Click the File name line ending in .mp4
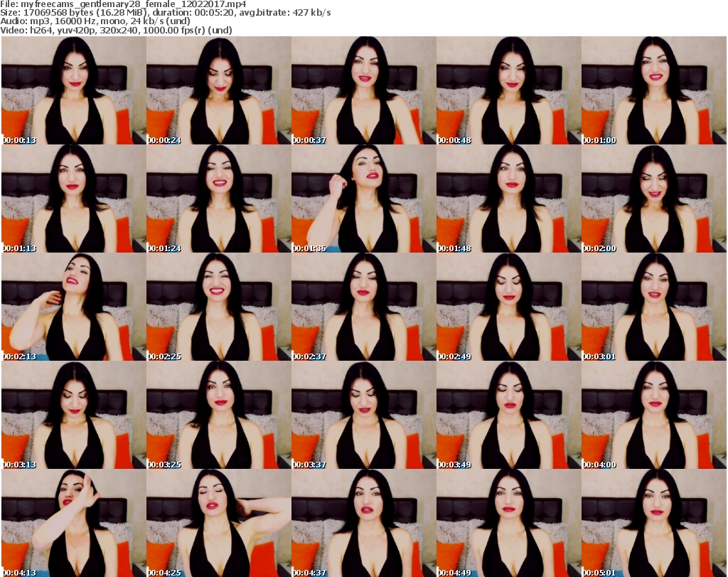The image size is (728, 577). point(123,4)
